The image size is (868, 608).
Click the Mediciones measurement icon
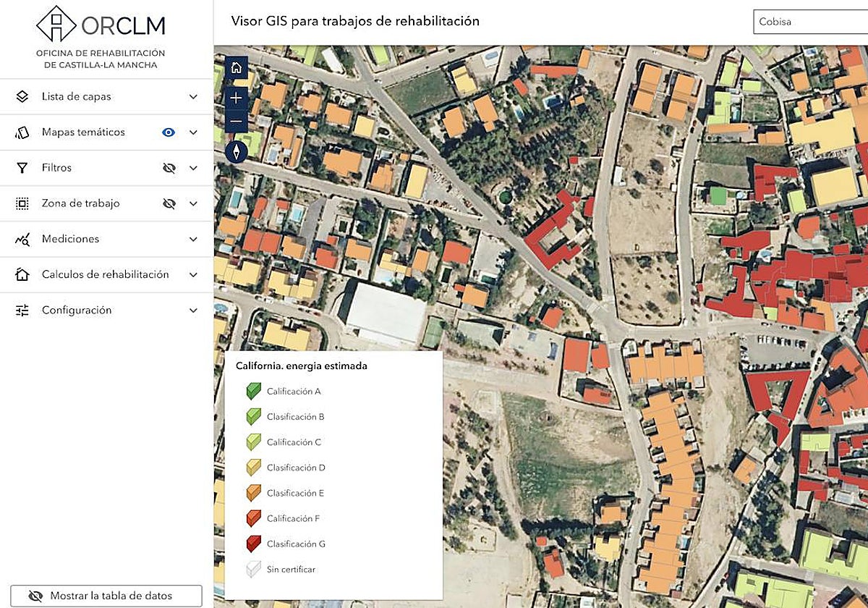(22, 239)
